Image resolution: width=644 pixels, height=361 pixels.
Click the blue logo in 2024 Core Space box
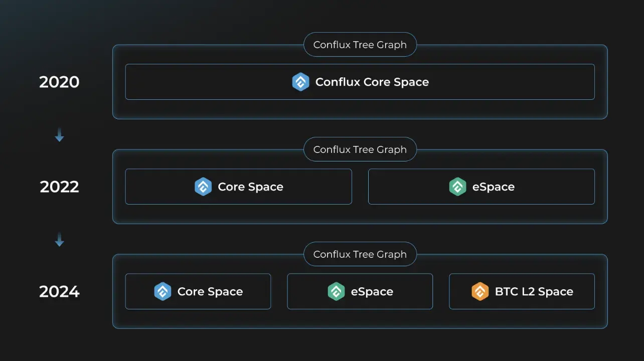(163, 291)
